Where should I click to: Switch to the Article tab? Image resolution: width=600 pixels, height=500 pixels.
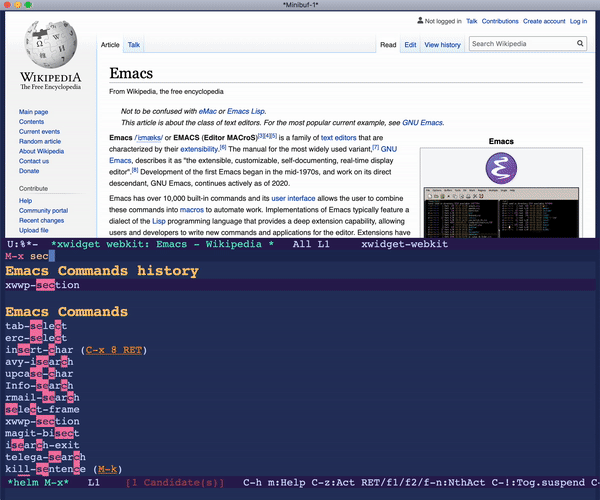coord(110,45)
